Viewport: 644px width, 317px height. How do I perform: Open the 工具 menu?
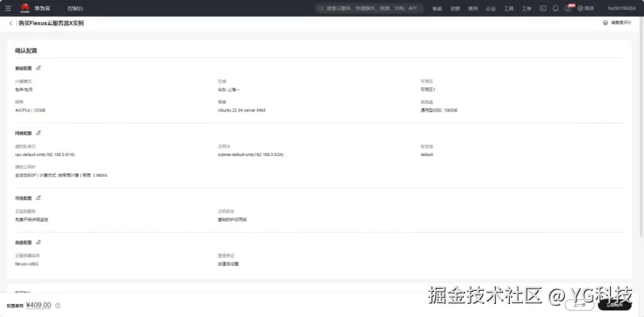click(509, 8)
